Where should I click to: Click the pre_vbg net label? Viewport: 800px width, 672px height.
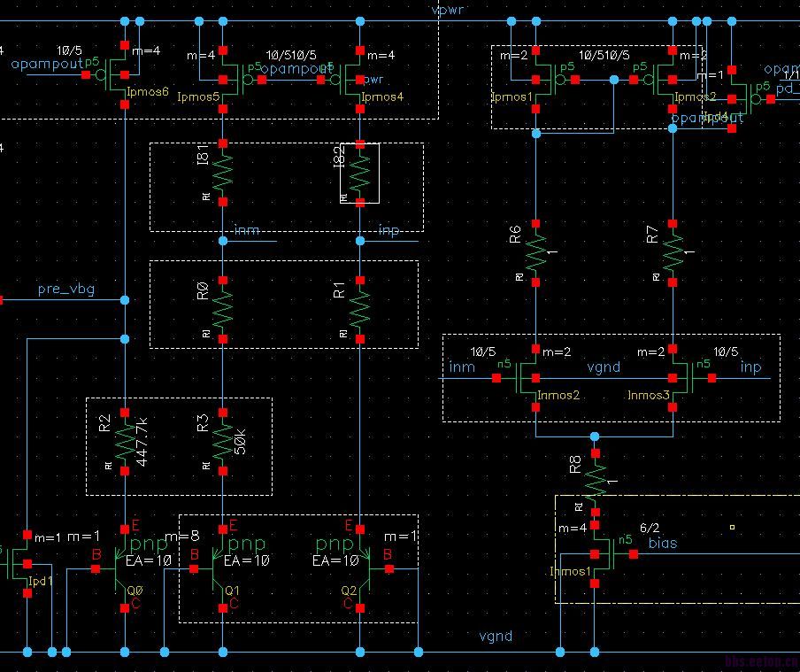click(x=66, y=289)
